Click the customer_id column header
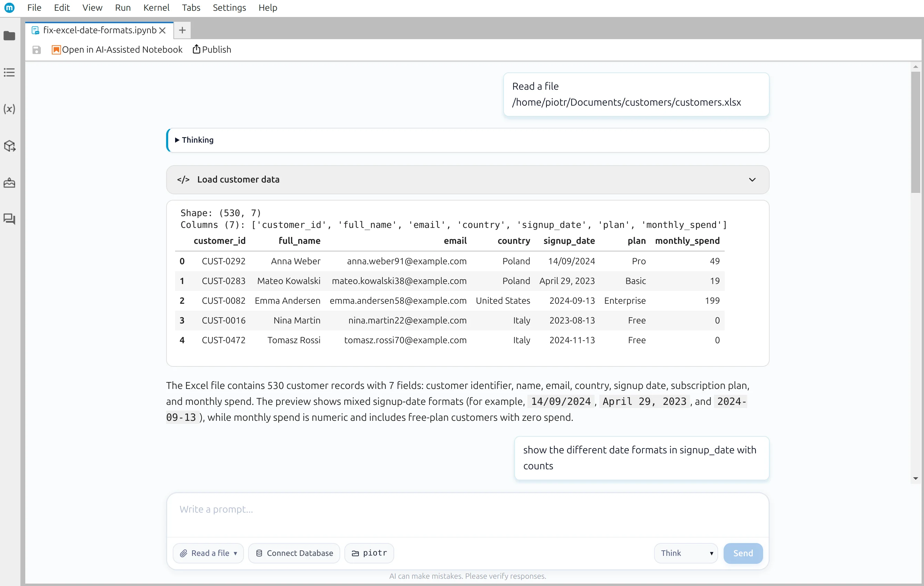This screenshot has height=586, width=924. [219, 241]
